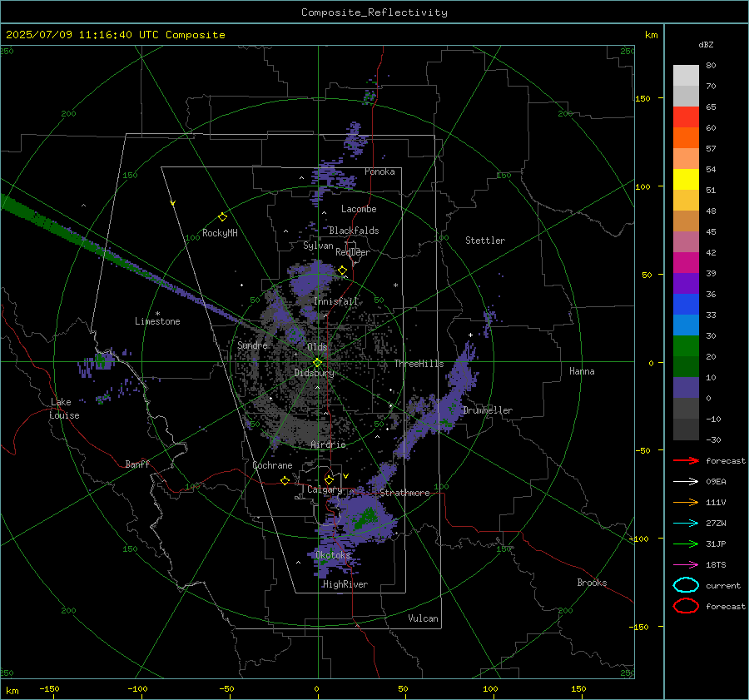
Task: Select the 39 dBZ magenta color swatch
Action: (686, 262)
